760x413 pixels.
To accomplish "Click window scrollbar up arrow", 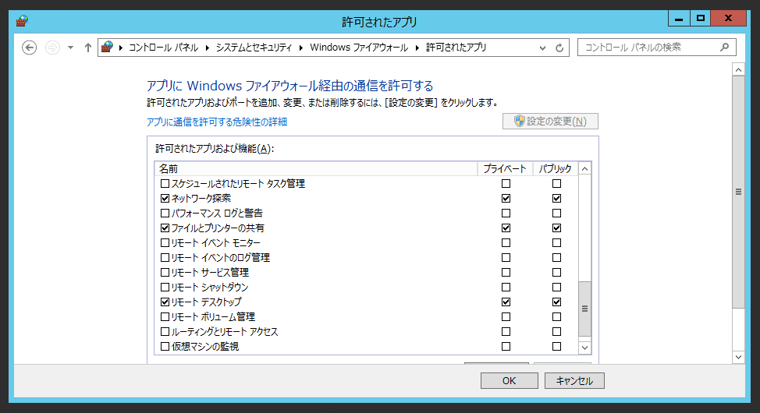I will point(738,70).
